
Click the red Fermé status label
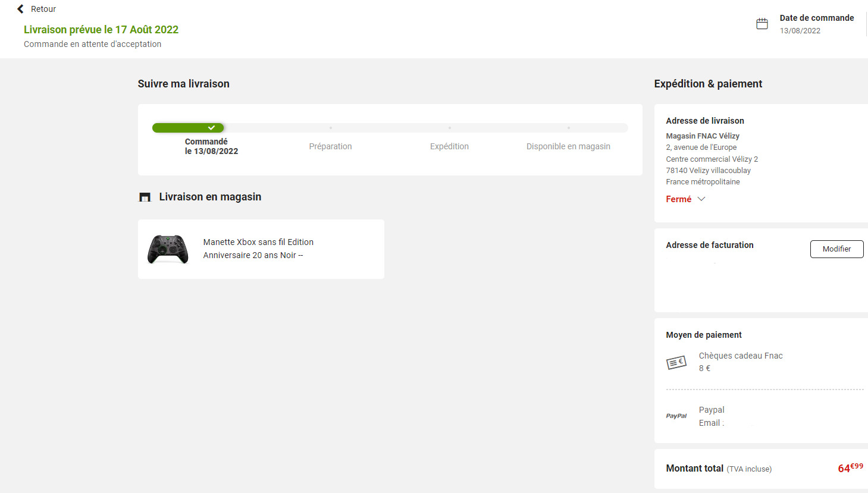pyautogui.click(x=678, y=199)
